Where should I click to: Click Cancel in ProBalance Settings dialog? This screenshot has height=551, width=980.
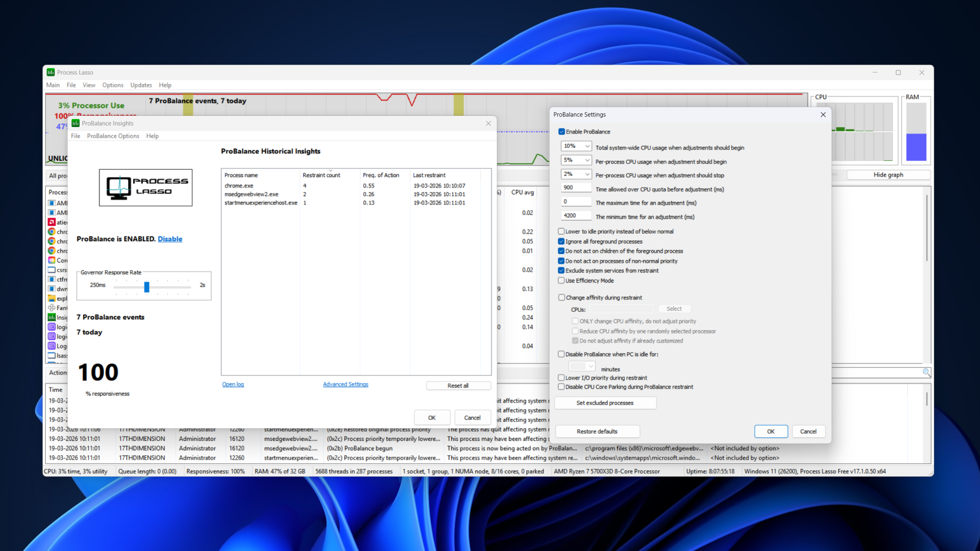[x=808, y=432]
